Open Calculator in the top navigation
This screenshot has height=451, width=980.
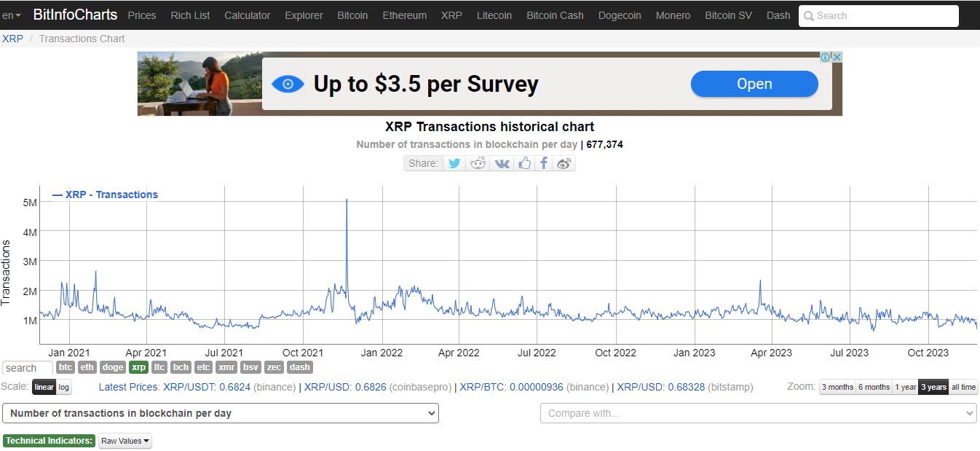tap(247, 15)
